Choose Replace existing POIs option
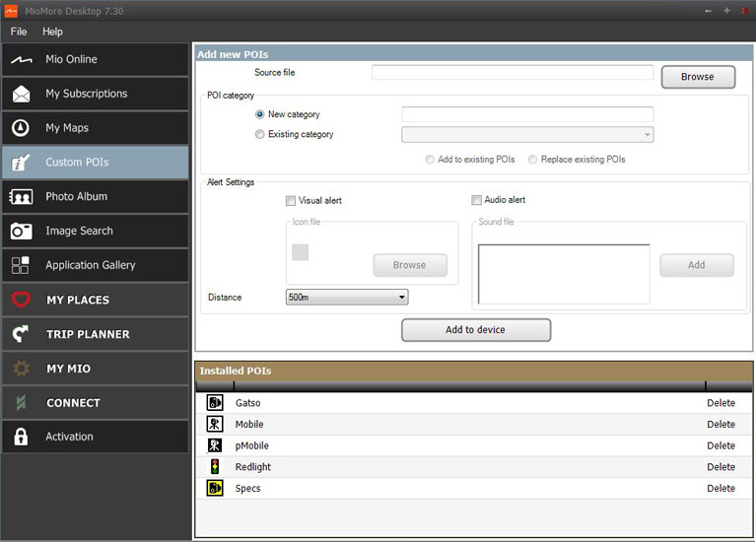 pyautogui.click(x=533, y=159)
